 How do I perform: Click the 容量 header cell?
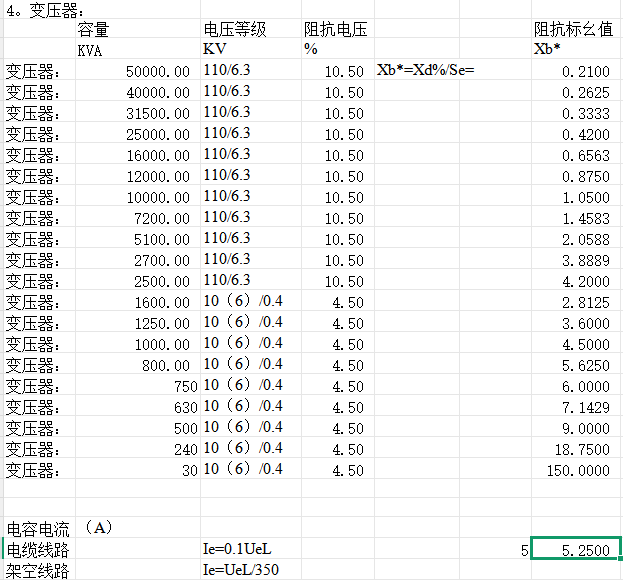pos(94,30)
